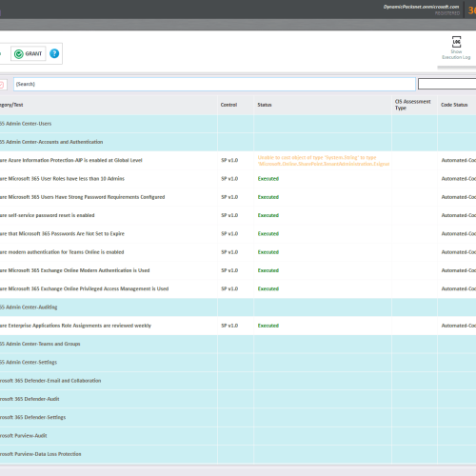Select the Admin Center-Accounts and Authentication row
Viewport: 476px width, 476px height.
[x=238, y=142]
